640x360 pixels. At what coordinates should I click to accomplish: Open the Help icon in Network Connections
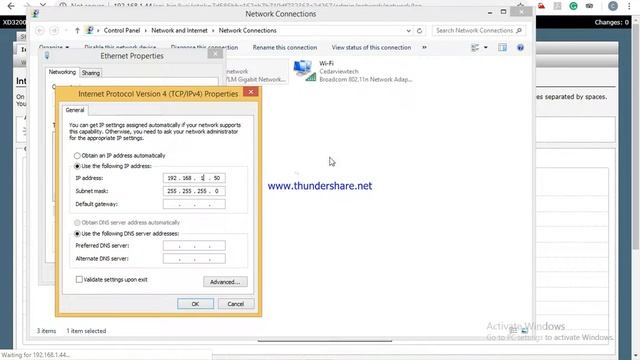[520, 48]
